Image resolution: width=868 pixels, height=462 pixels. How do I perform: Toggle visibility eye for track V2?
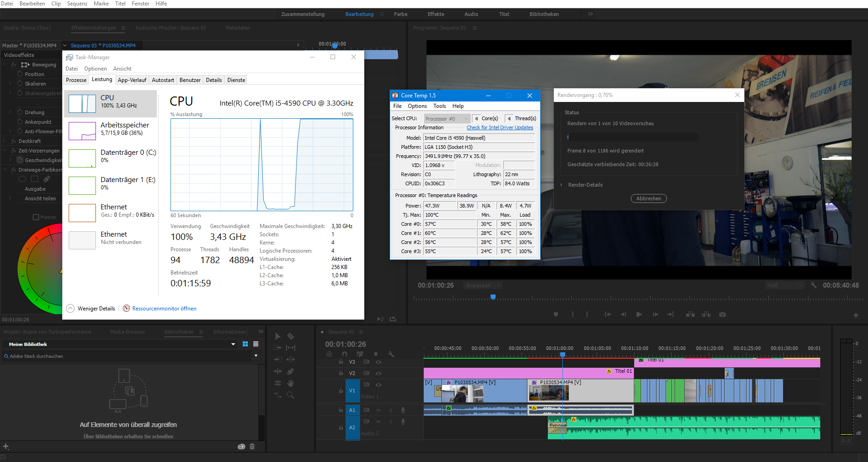pyautogui.click(x=378, y=373)
